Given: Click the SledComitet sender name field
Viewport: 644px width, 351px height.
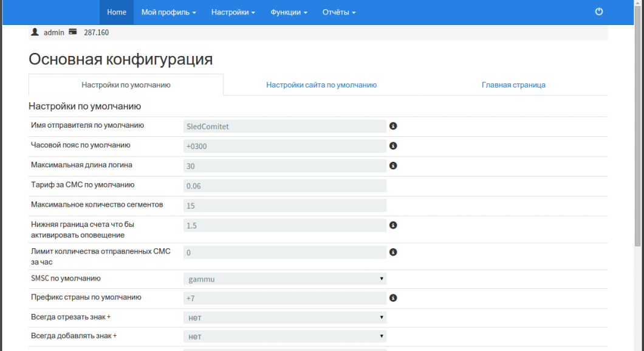Looking at the screenshot, I should [x=284, y=126].
